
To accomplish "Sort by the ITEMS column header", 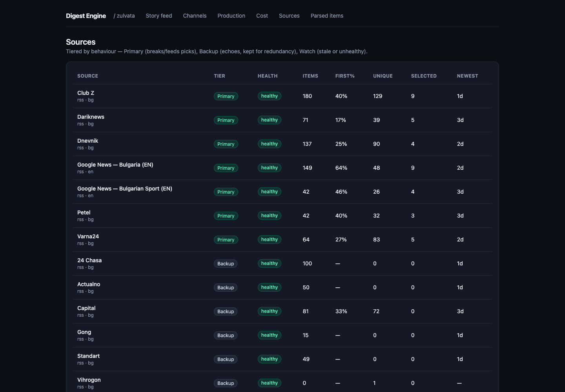I will pyautogui.click(x=310, y=76).
